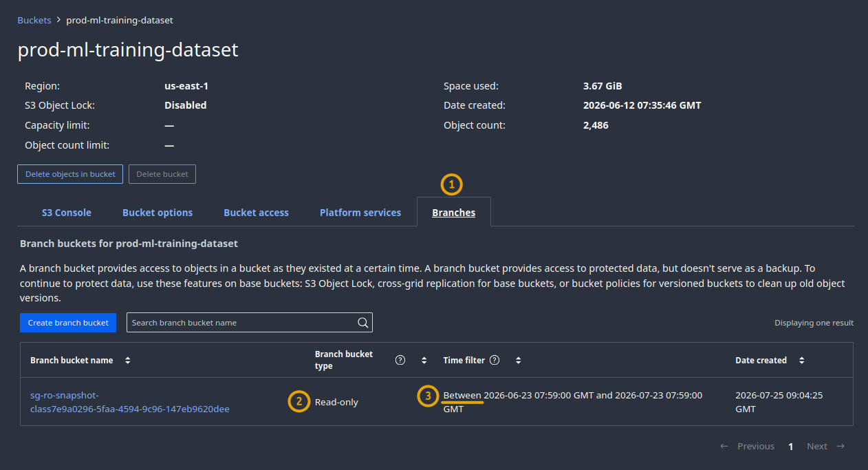
Task: Click the search magnifier icon in branch search
Action: pyautogui.click(x=363, y=323)
